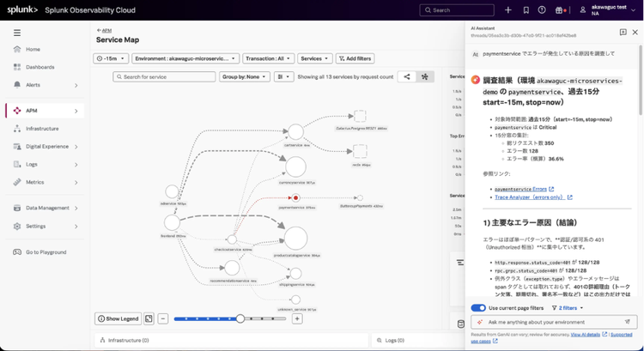Expand the Metrics submenu chevron
This screenshot has width=644, height=351.
coord(76,183)
